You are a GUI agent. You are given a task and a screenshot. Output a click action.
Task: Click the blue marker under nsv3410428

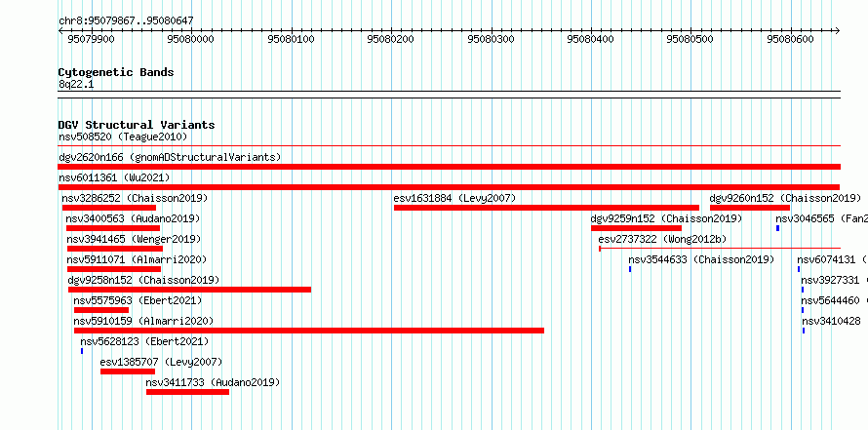click(x=804, y=331)
